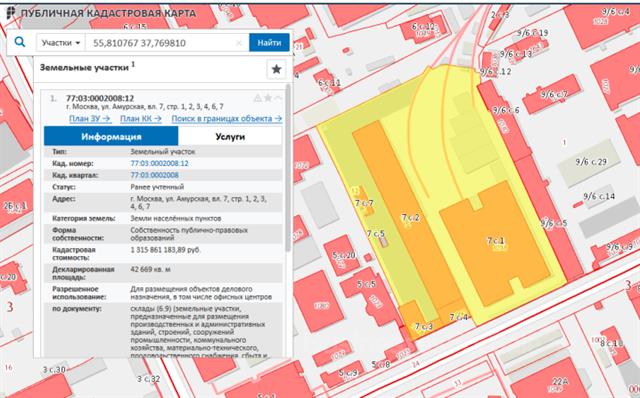
Task: Select building 7 с.2 on the map
Action: 410,217
